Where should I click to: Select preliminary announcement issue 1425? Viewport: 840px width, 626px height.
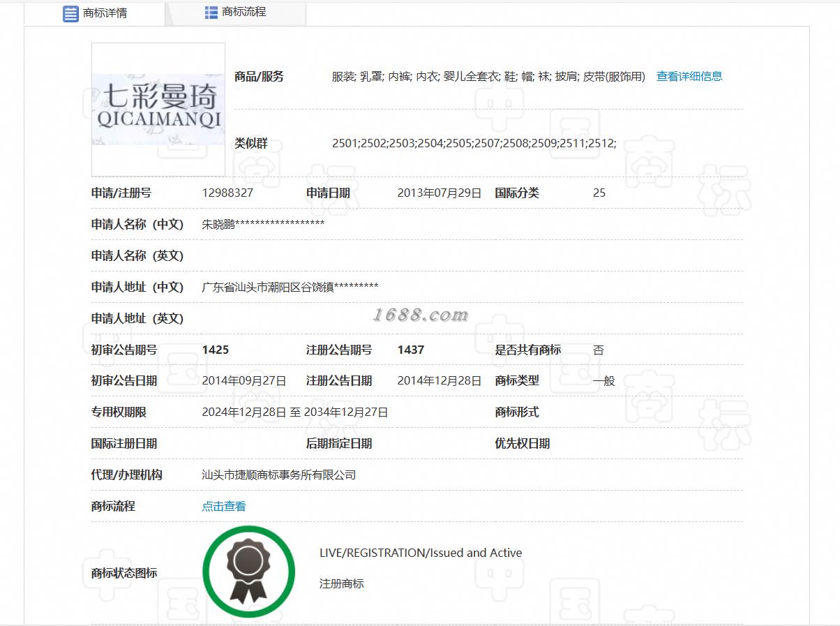pyautogui.click(x=216, y=350)
